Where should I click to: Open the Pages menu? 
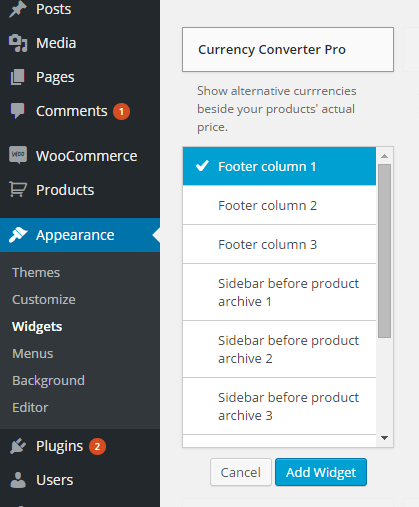pos(80,77)
